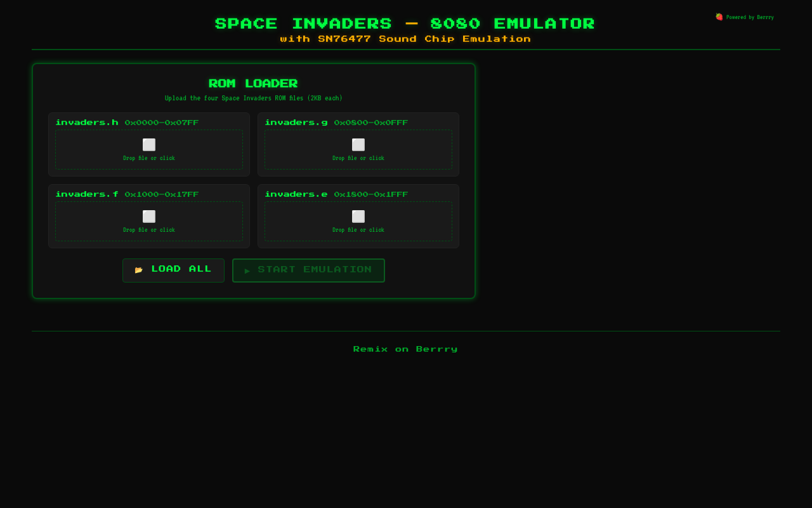Click Drop file or click area for invaders.e

[358, 230]
